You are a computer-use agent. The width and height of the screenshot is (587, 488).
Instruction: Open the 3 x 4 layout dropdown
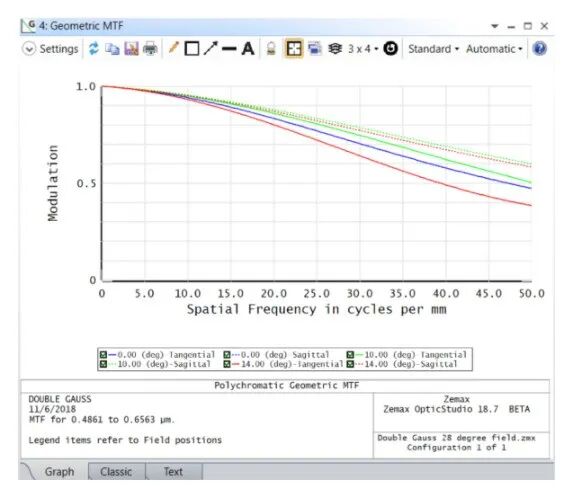coord(363,49)
